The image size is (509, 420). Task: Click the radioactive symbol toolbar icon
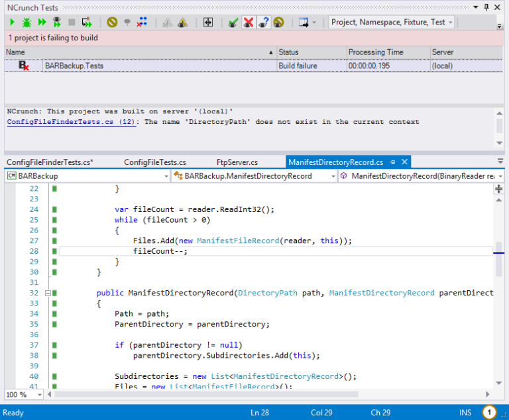[x=279, y=23]
